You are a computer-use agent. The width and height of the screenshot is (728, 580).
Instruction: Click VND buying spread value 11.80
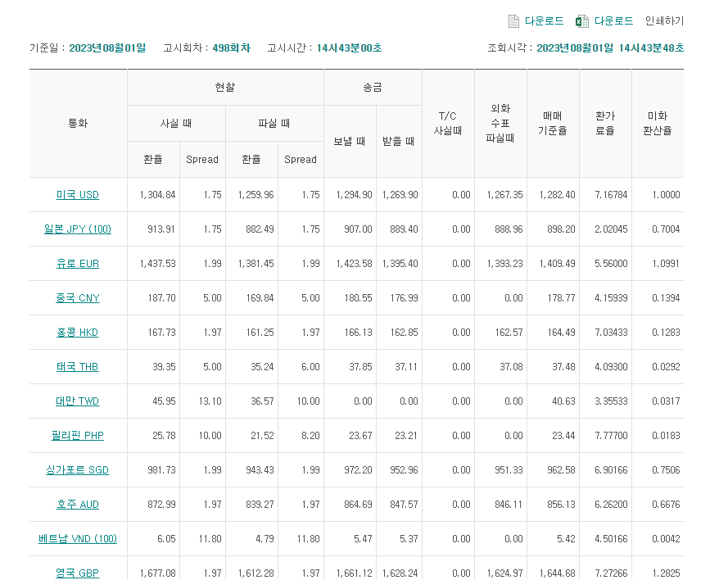coord(210,538)
